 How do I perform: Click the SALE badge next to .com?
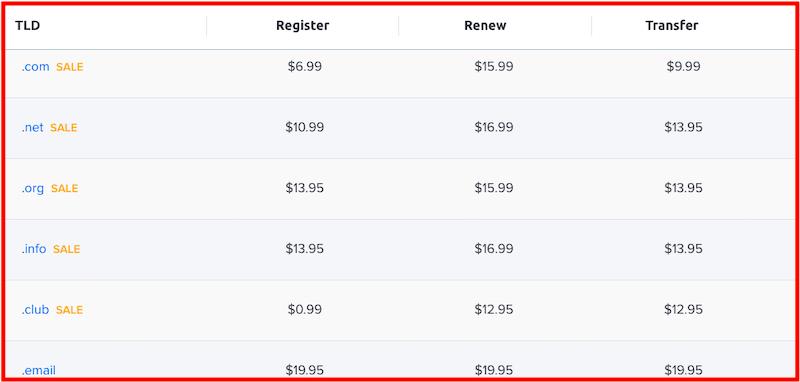click(69, 67)
